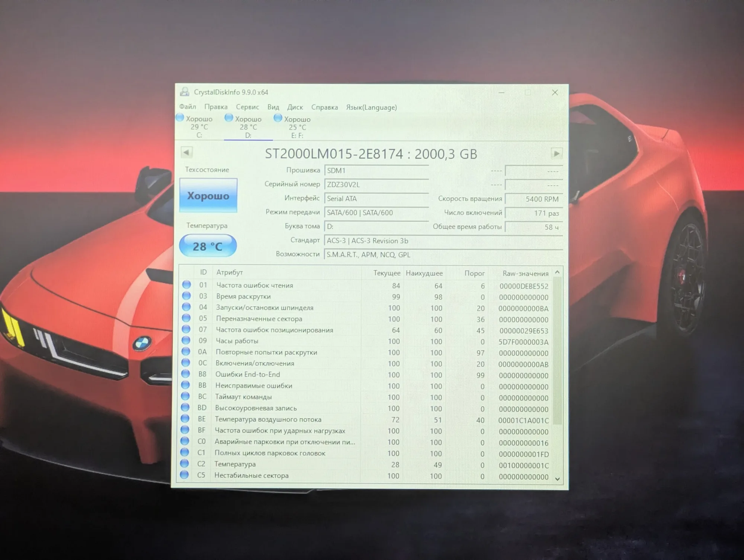Open the Диск menu
This screenshot has width=744, height=560.
point(295,107)
